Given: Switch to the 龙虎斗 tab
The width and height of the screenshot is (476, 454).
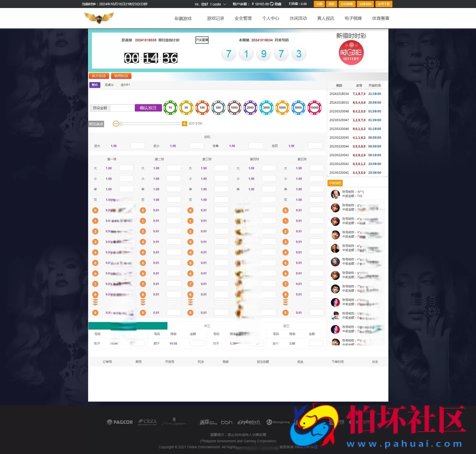Looking at the screenshot, I should click(109, 85).
